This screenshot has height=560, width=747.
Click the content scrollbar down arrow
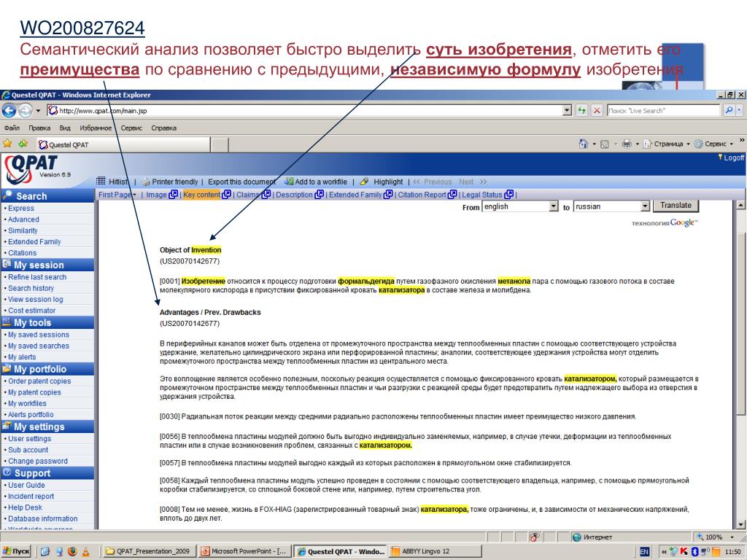741,524
